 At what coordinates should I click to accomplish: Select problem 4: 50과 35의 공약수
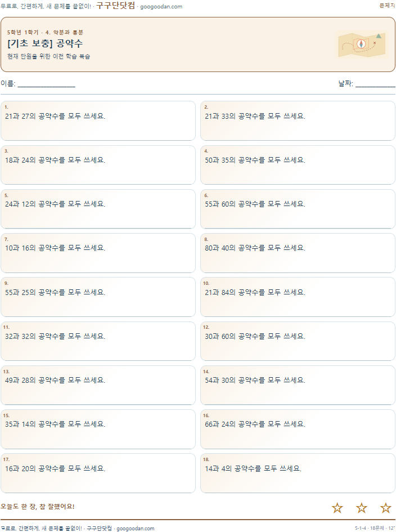click(298, 165)
